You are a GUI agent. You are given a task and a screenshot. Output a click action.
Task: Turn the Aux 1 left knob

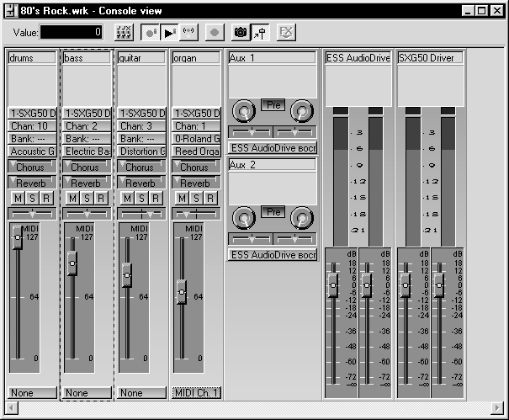coord(244,109)
